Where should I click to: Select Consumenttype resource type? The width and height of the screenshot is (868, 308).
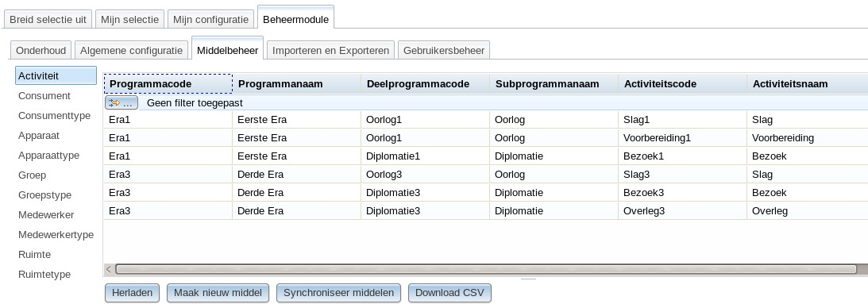54,116
